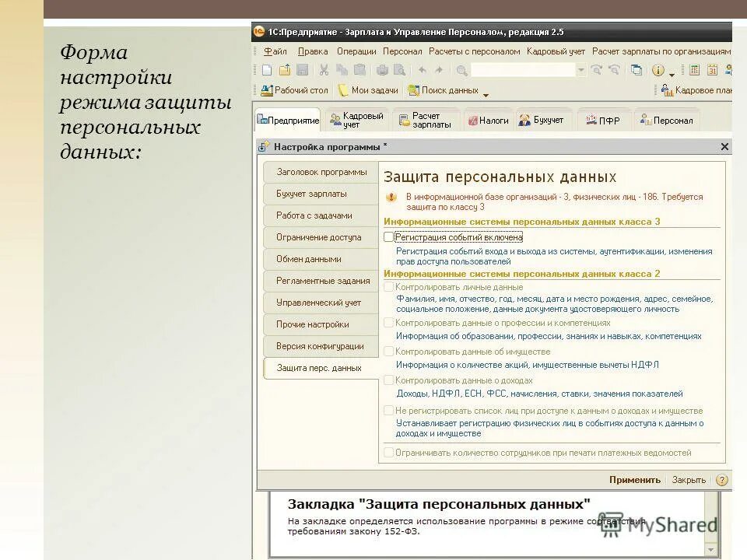Click the Save diskette toolbar icon

tap(302, 71)
